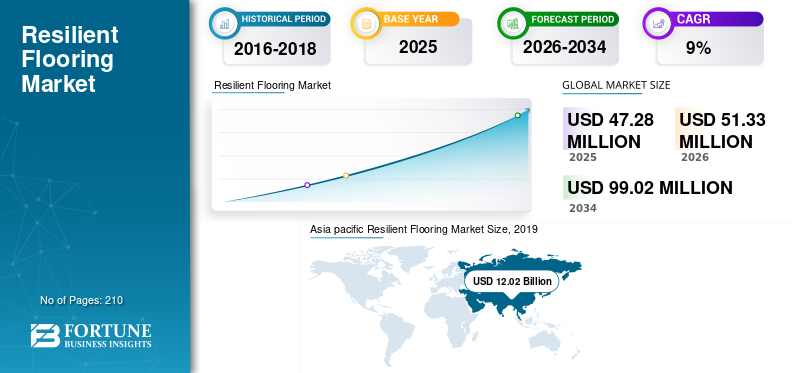
Task: Click USD 51.33 MILLION figure
Action: pos(722,131)
